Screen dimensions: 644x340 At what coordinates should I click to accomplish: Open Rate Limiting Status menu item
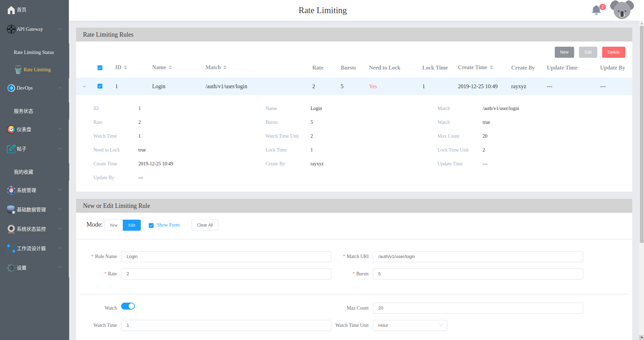coord(34,52)
